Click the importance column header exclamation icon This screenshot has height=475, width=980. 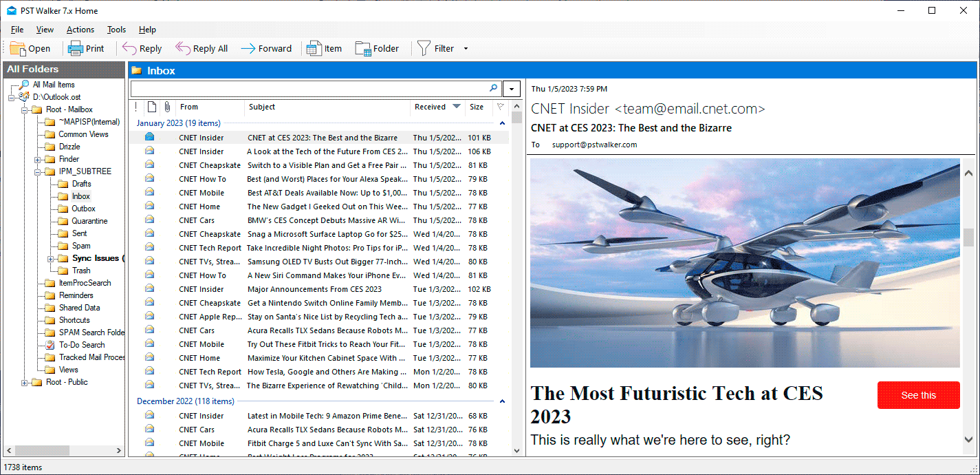click(135, 107)
